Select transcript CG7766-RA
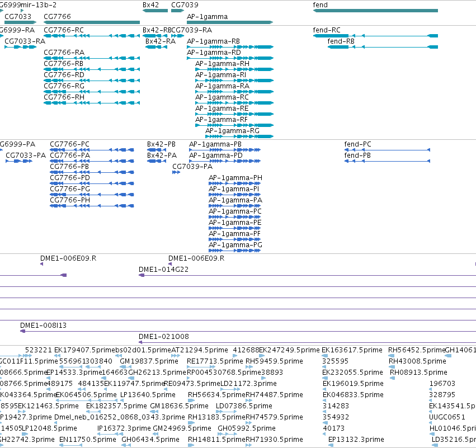Viewport: 476px width, 448px height. click(x=64, y=52)
